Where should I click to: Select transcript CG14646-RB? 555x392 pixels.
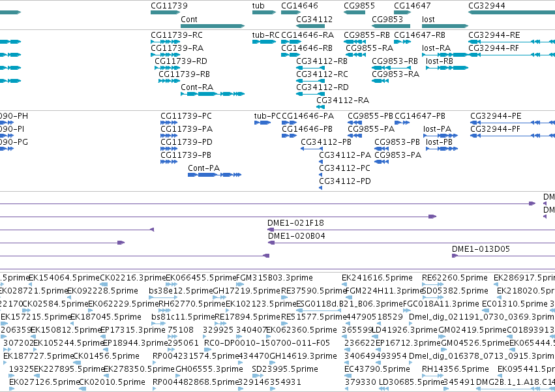point(291,55)
